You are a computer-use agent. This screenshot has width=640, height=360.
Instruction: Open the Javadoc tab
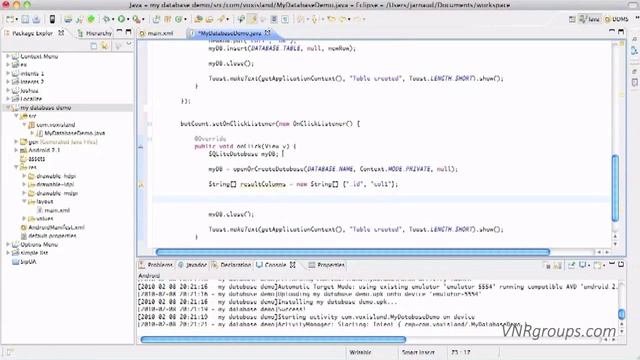click(193, 265)
